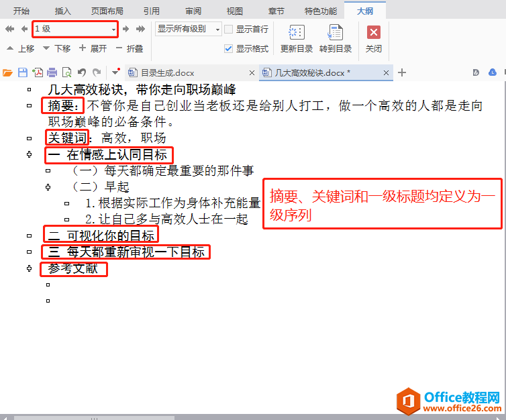The width and height of the screenshot is (506, 420).
Task: Open the 审阅 ribbon tab
Action: click(193, 11)
